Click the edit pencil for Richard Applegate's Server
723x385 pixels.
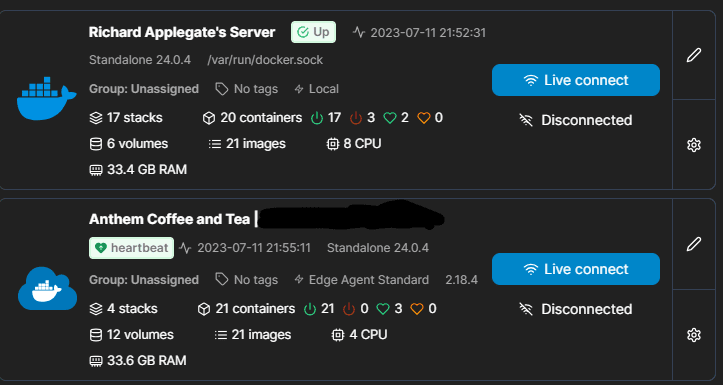point(693,55)
